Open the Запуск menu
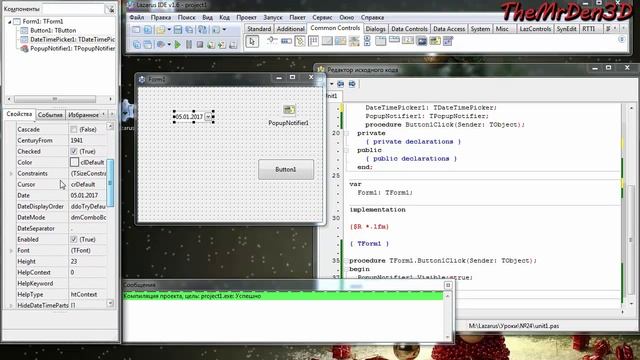Image resolution: width=640 pixels, height=360 pixels. pos(273,18)
